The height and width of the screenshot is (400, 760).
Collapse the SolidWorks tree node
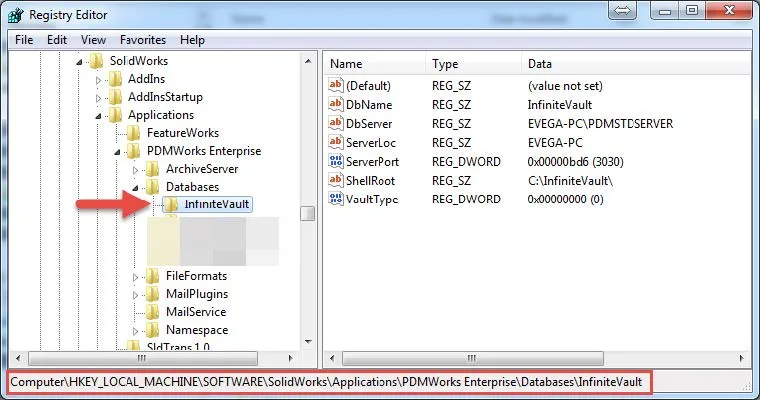pos(79,62)
